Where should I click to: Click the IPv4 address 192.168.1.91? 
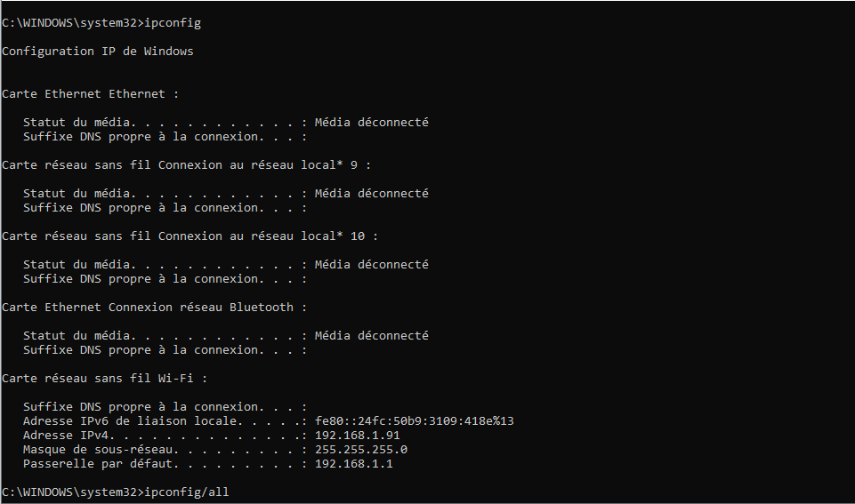[x=357, y=436]
